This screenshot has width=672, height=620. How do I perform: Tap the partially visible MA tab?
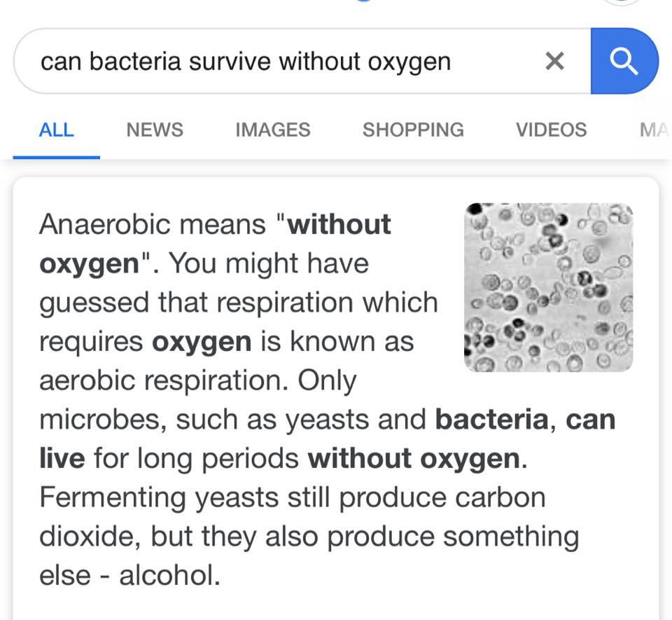(654, 130)
